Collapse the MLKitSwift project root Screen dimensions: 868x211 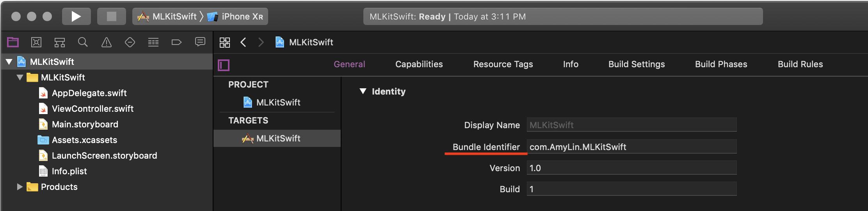pos(9,62)
